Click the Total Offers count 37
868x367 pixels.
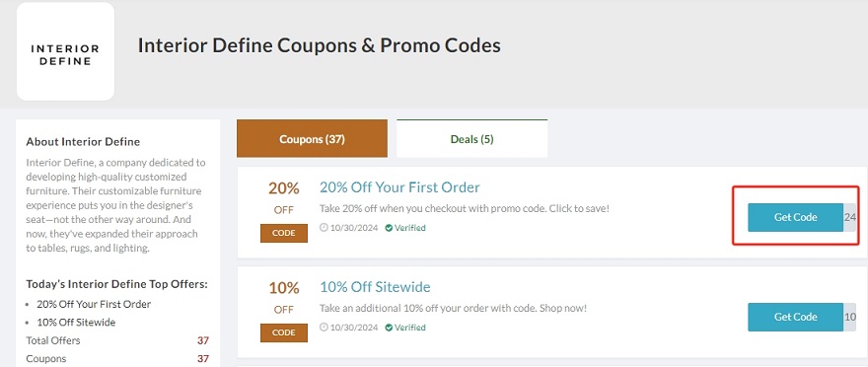203,340
